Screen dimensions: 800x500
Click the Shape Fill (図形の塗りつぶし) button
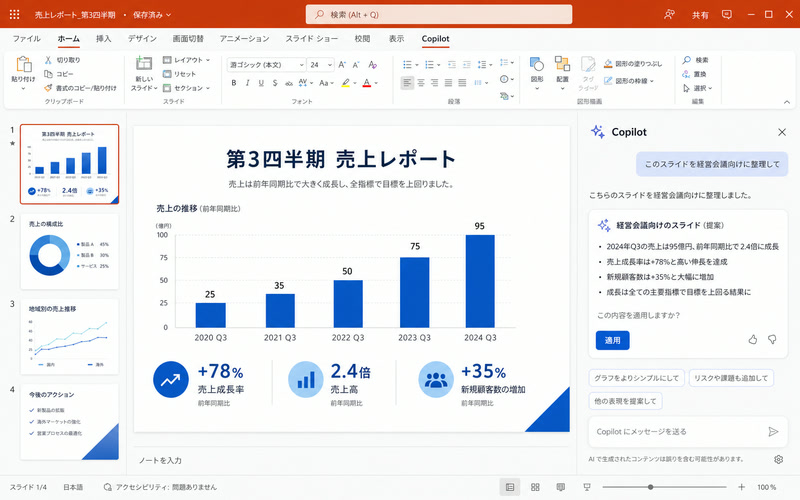(x=633, y=64)
